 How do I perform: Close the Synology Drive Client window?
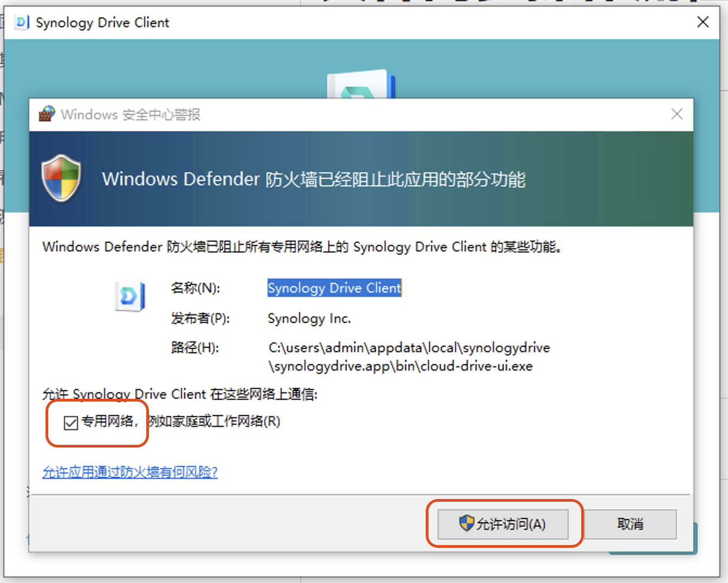pos(703,22)
